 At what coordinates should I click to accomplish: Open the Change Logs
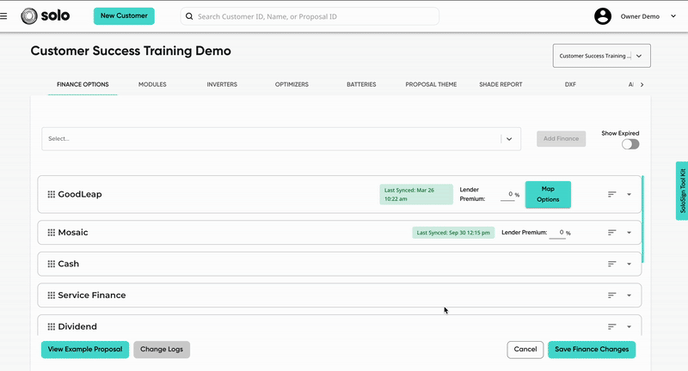click(161, 350)
